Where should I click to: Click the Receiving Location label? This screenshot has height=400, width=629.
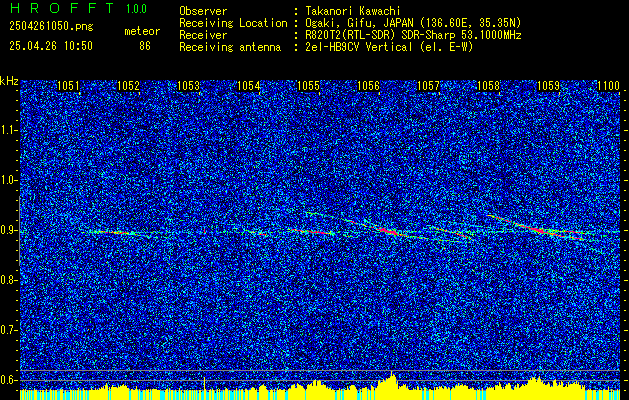pos(233,23)
